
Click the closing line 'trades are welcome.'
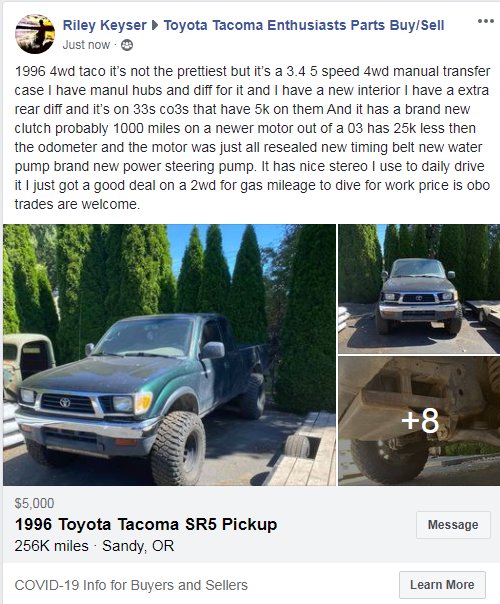point(77,204)
